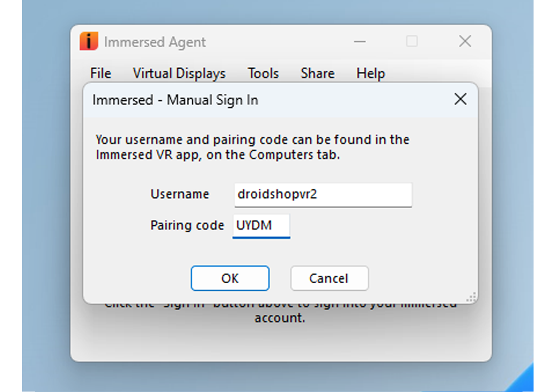
Task: Open the File menu
Action: (100, 73)
